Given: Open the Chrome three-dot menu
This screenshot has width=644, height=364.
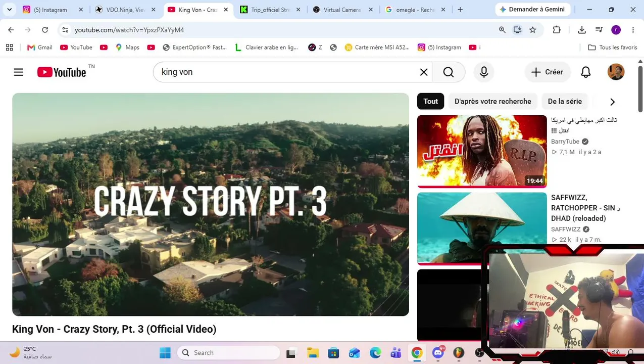Looking at the screenshot, I should 633,30.
